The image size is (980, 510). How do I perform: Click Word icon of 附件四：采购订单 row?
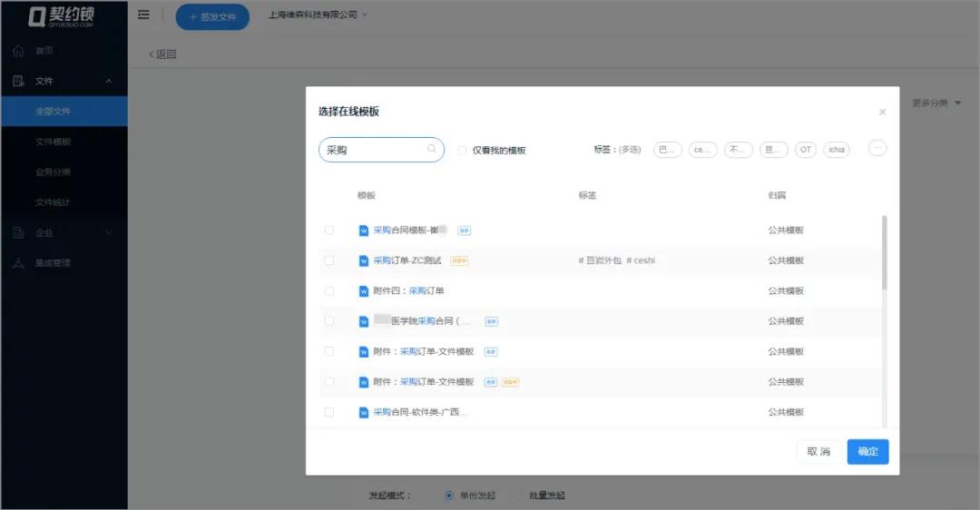[x=364, y=290]
